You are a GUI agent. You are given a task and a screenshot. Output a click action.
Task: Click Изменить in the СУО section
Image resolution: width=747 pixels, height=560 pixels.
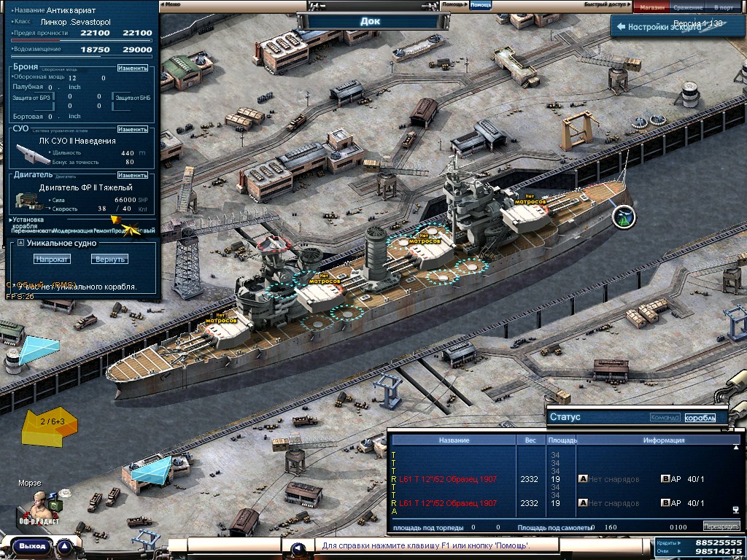pos(133,129)
